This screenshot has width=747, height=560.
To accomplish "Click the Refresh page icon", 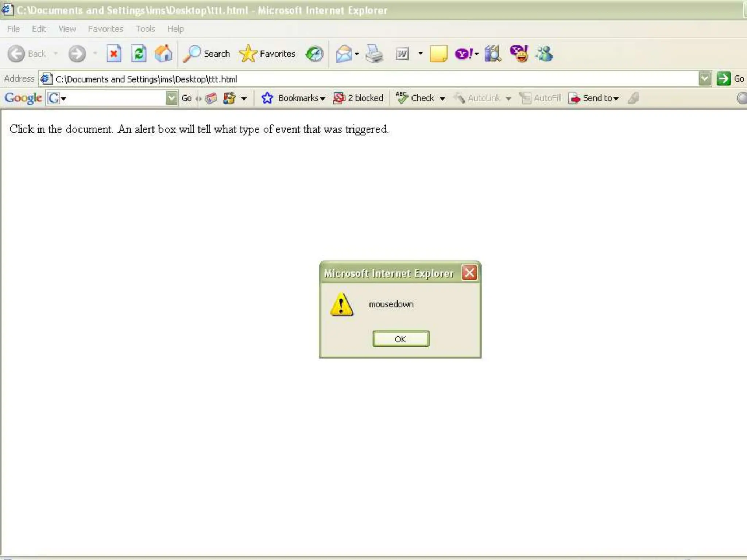I will point(139,54).
